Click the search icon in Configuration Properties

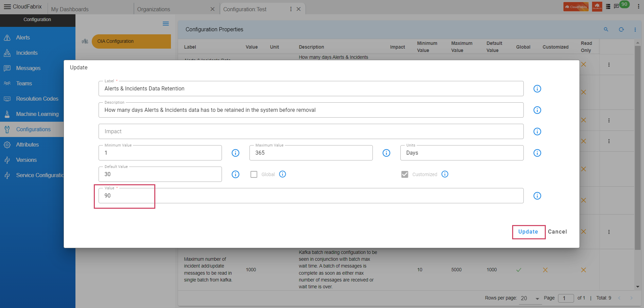coord(606,30)
